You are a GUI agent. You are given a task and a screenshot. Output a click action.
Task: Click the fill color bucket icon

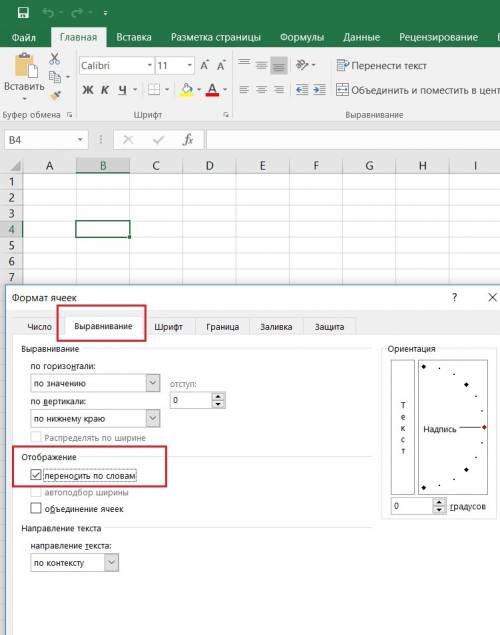(x=186, y=89)
